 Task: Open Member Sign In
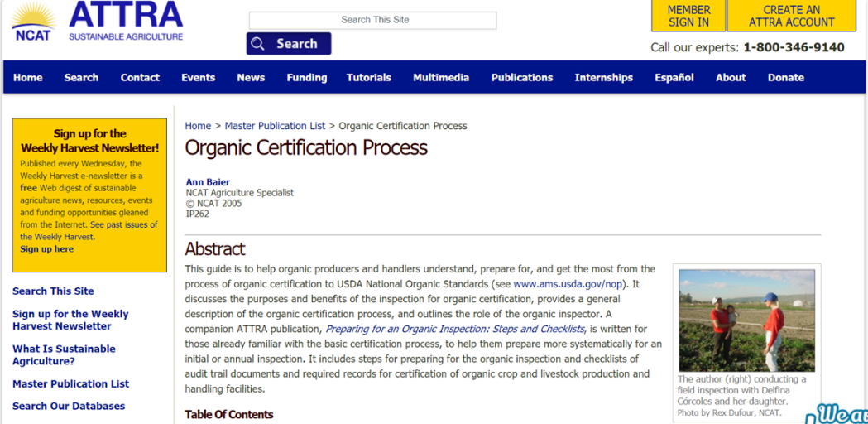point(688,16)
